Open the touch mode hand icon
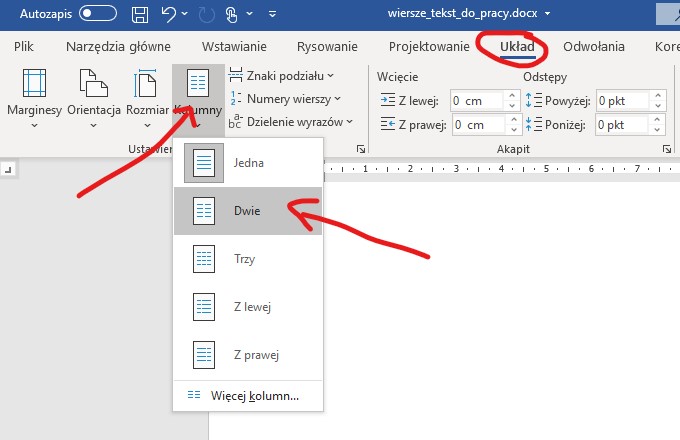The image size is (680, 440). click(x=233, y=14)
